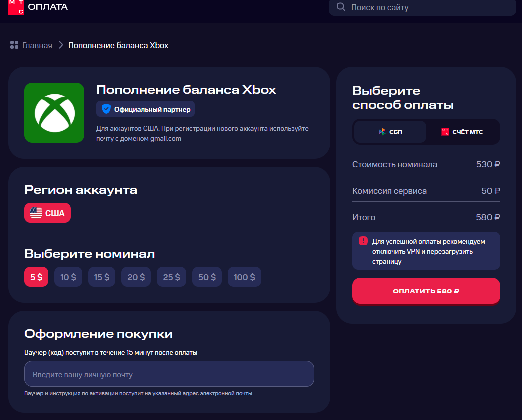This screenshot has width=522, height=420.
Task: Click the Регион аккаунта heading
Action: 81,190
